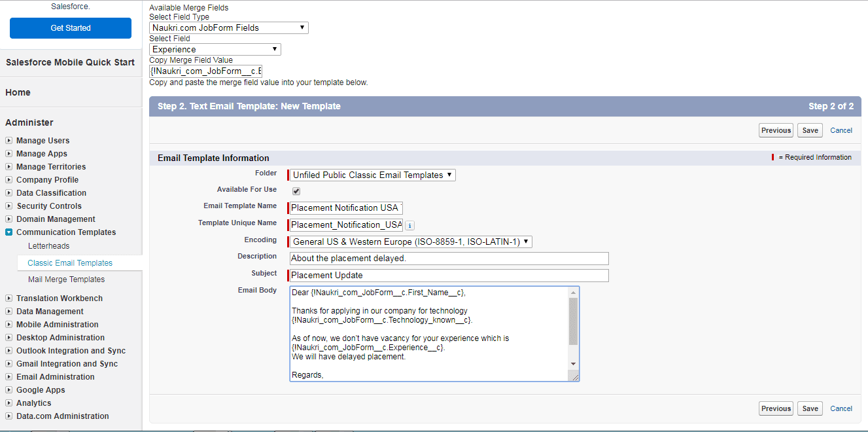
Task: Click the blue Get Started button
Action: 71,28
